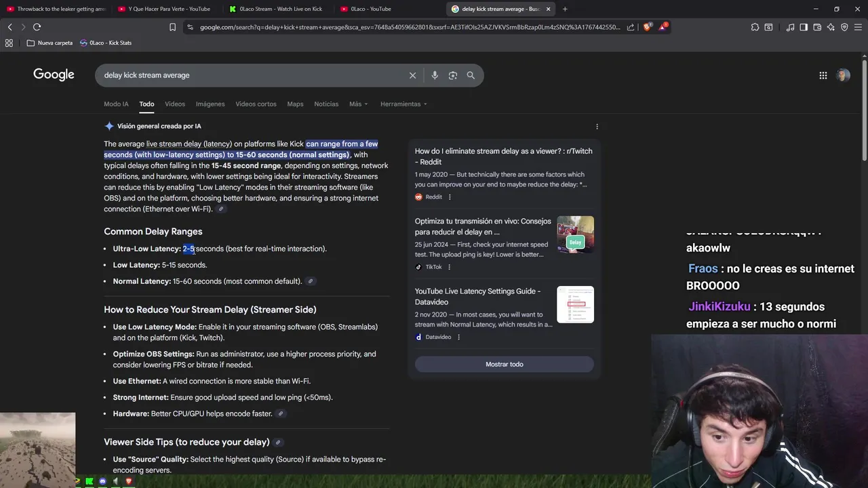Viewport: 868px width, 488px height.
Task: Open source link icon beside Viewer Side Tips
Action: click(x=277, y=442)
